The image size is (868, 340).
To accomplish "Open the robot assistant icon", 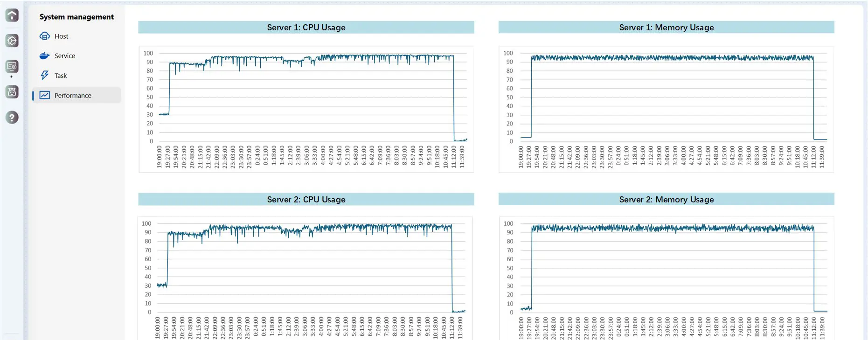I will coord(12,92).
